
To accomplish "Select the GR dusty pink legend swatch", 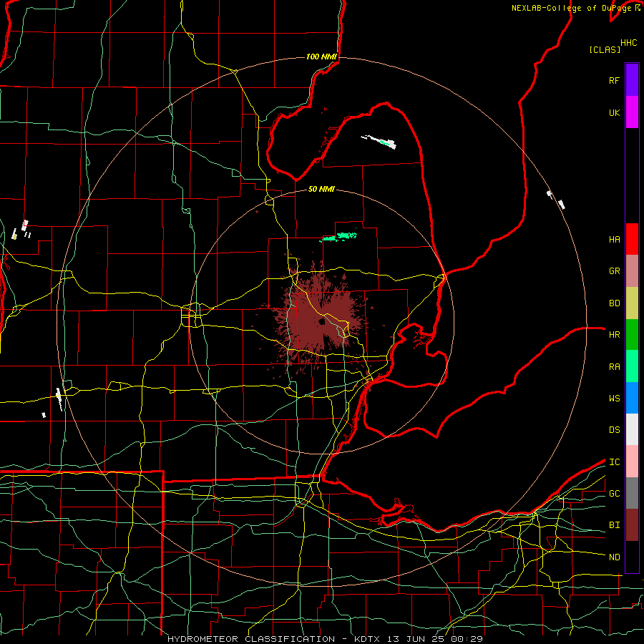I will pos(632,271).
